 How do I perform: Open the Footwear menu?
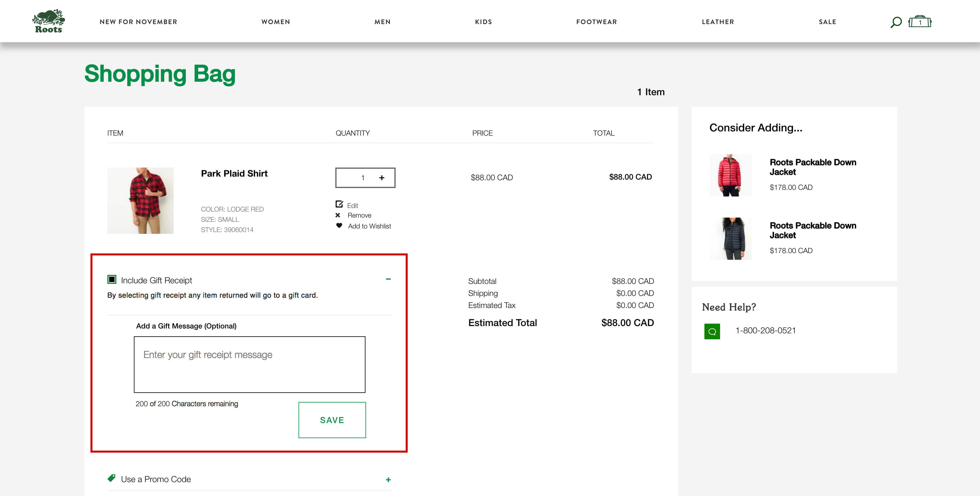[596, 22]
